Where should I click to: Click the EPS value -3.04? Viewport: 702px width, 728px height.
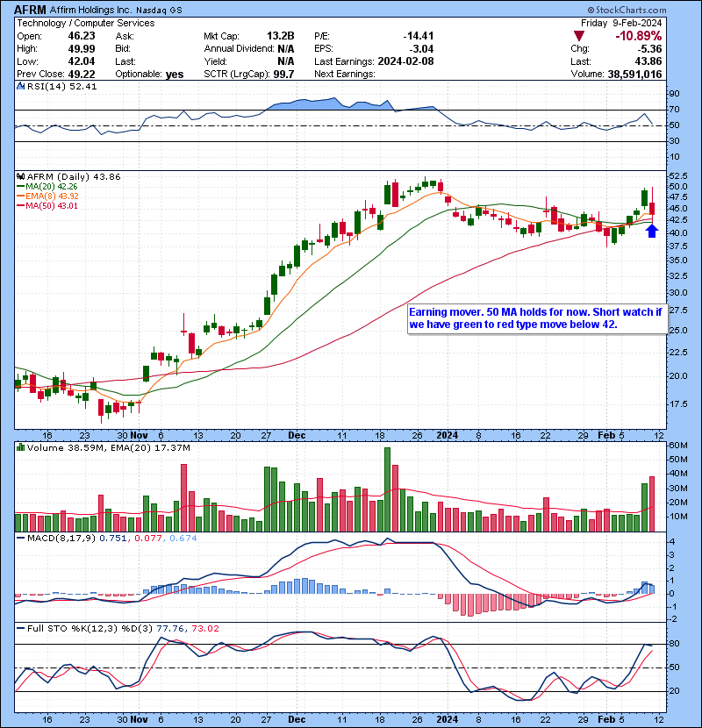coord(421,49)
